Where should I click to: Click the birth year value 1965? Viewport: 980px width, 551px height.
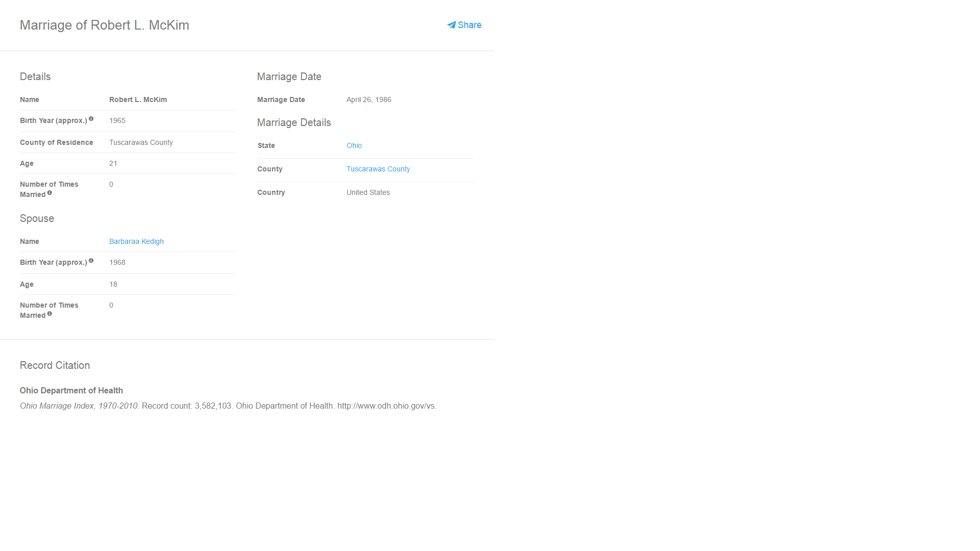[117, 120]
